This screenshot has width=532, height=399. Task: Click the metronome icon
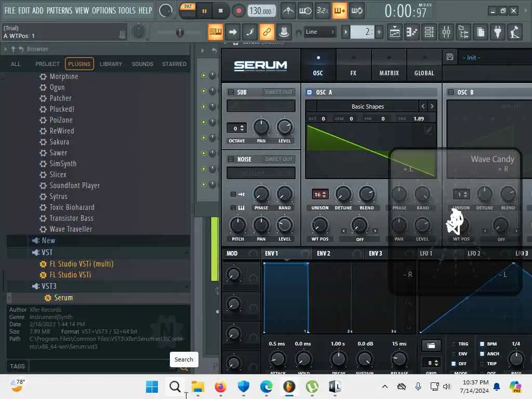288,11
